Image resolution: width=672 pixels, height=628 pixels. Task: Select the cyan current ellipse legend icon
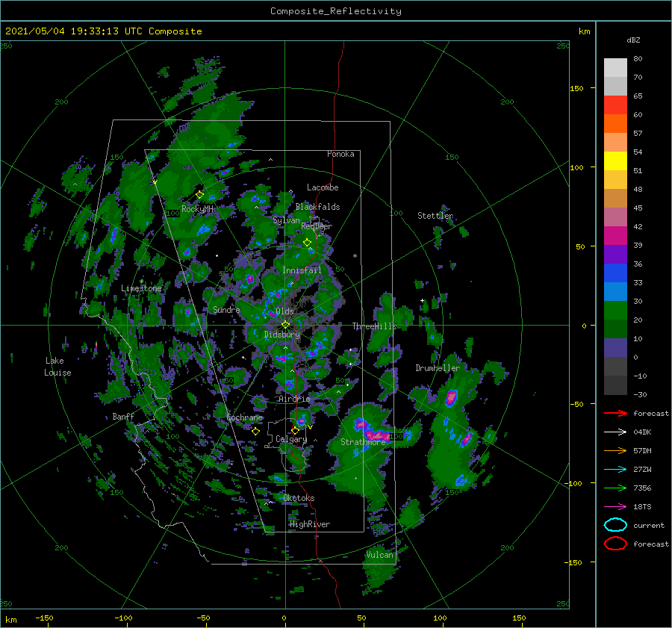click(x=615, y=525)
